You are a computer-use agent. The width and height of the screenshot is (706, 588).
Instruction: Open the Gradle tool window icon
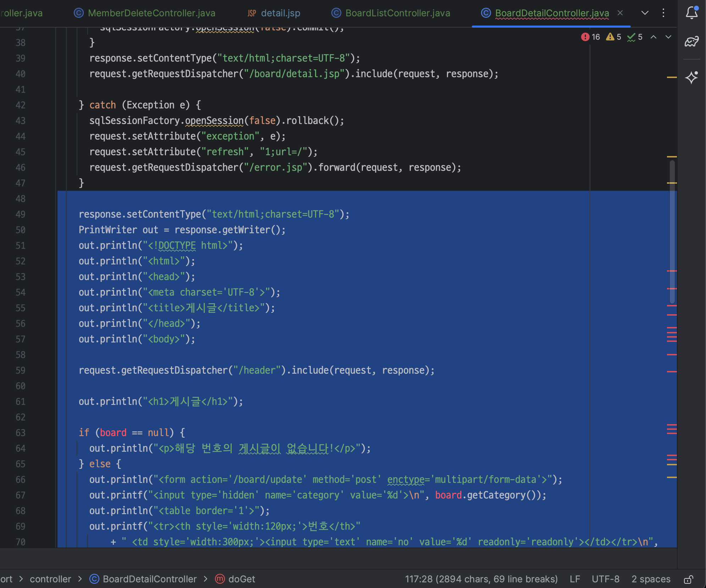point(691,42)
